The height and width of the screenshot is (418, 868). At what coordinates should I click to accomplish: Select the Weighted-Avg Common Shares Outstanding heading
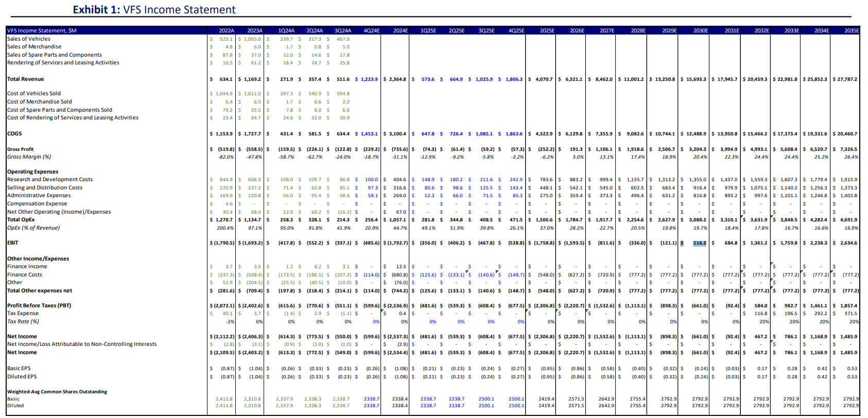(x=57, y=392)
